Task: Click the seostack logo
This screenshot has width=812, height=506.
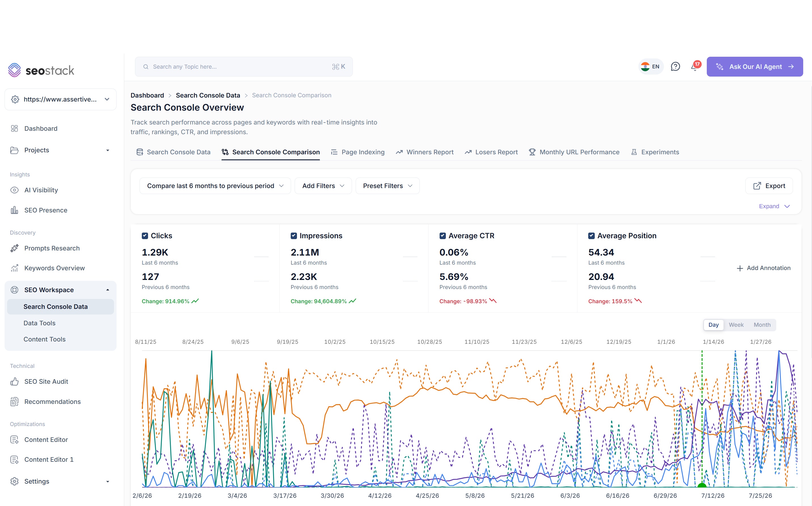Action: tap(41, 70)
